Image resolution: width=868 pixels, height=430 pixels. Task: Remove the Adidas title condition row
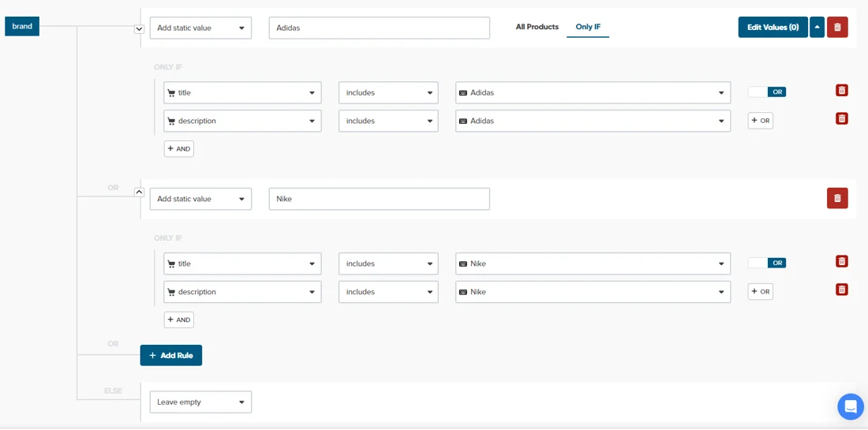click(x=842, y=91)
